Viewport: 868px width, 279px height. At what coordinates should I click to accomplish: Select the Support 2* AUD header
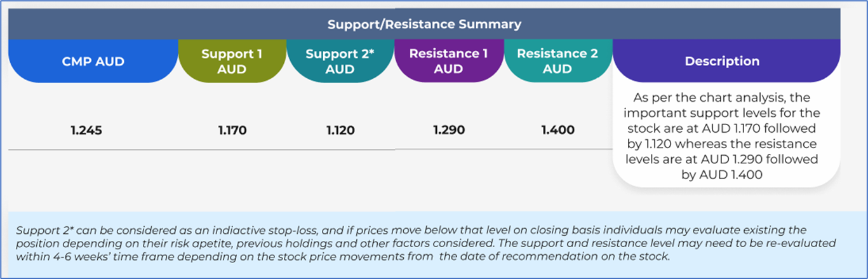340,62
